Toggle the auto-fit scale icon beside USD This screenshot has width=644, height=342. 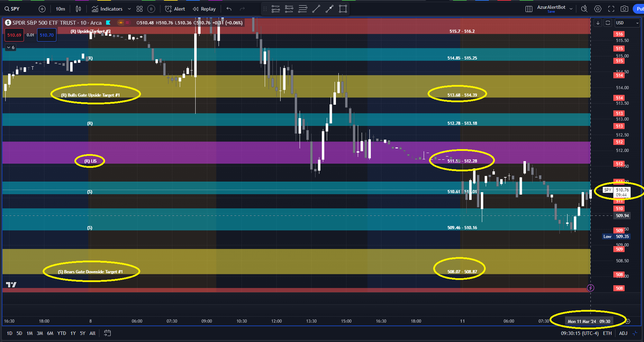coord(608,23)
